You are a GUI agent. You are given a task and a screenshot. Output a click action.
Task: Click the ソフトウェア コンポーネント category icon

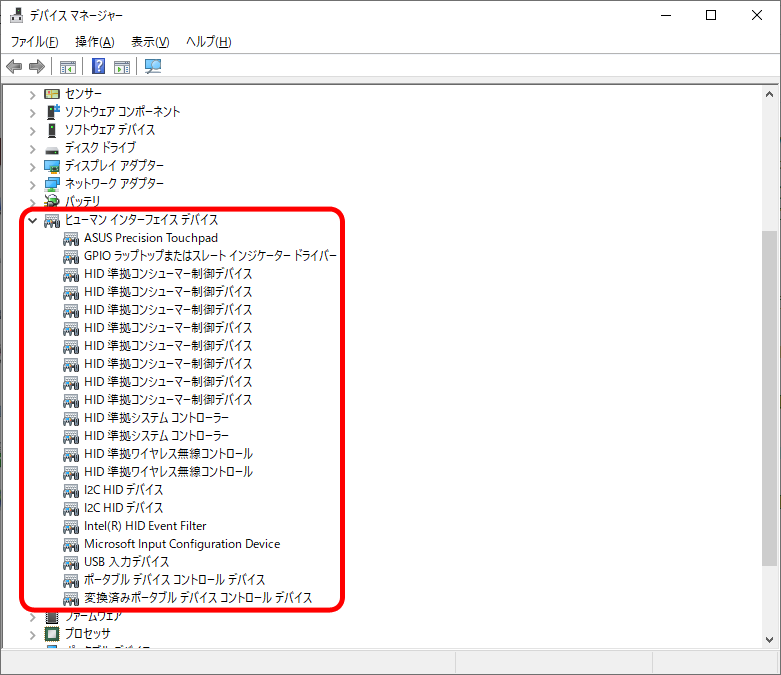pyautogui.click(x=52, y=112)
